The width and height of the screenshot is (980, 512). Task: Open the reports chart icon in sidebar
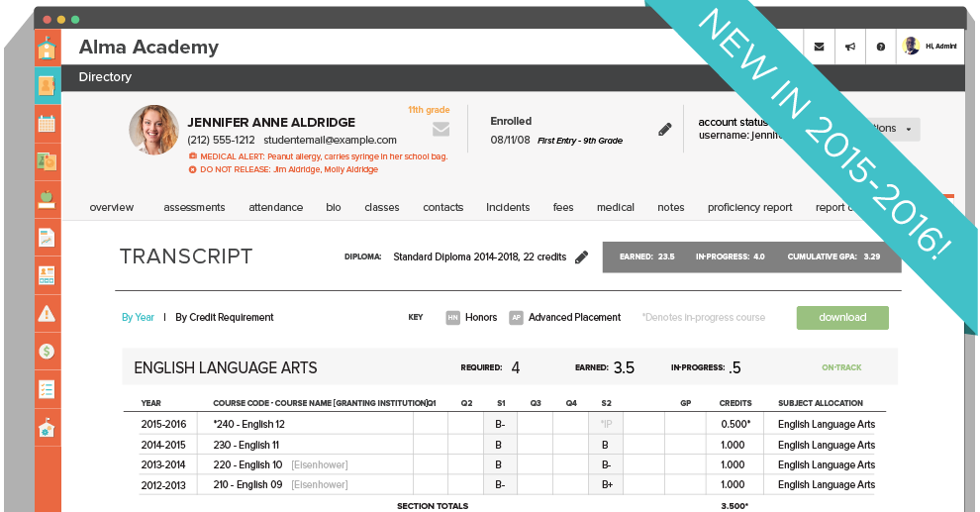click(x=47, y=237)
